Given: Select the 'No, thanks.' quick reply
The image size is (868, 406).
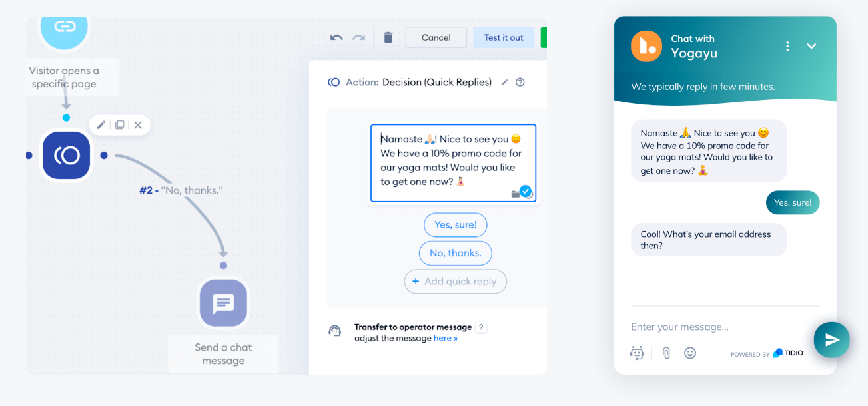Looking at the screenshot, I should pyautogui.click(x=456, y=253).
